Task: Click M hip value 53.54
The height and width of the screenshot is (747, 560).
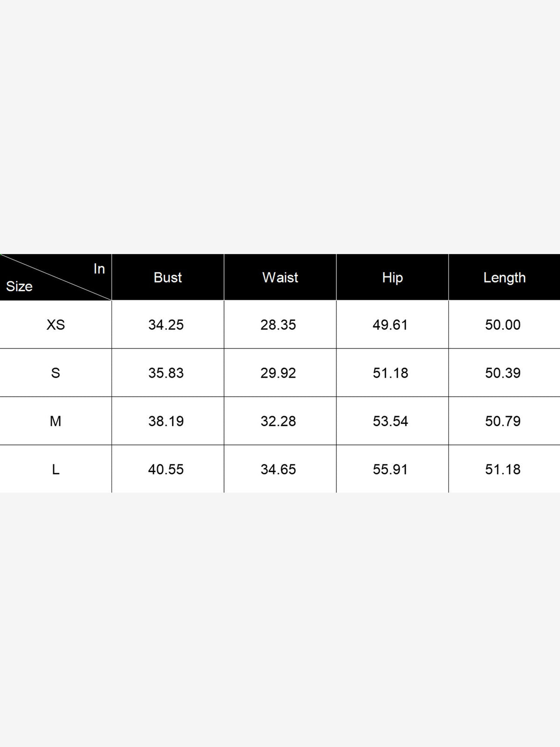Action: tap(390, 421)
